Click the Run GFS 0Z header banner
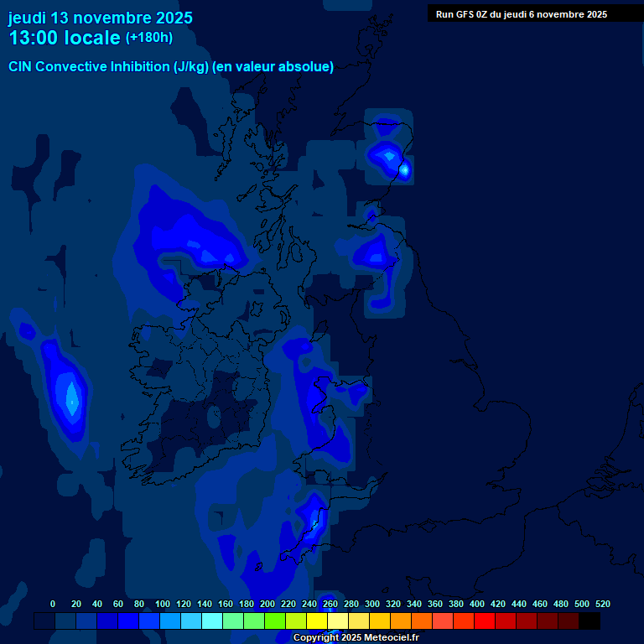Image resolution: width=644 pixels, height=644 pixels. 522,14
